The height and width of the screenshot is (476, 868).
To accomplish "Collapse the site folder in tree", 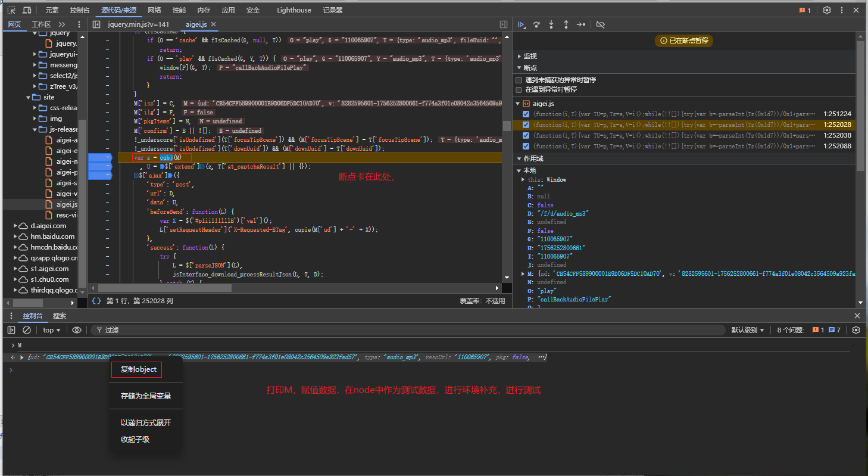I will [29, 97].
